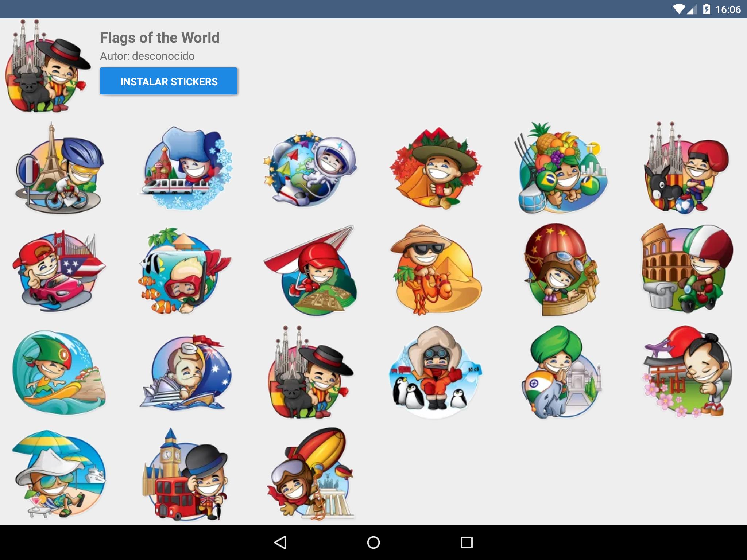Select the Russia fur hat train sticker

[x=186, y=168]
